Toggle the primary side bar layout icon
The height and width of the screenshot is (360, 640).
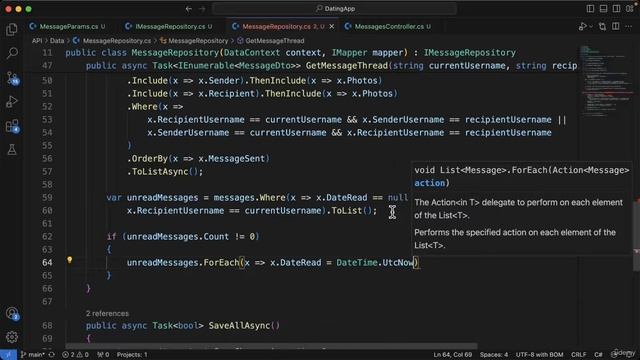[x=590, y=9]
